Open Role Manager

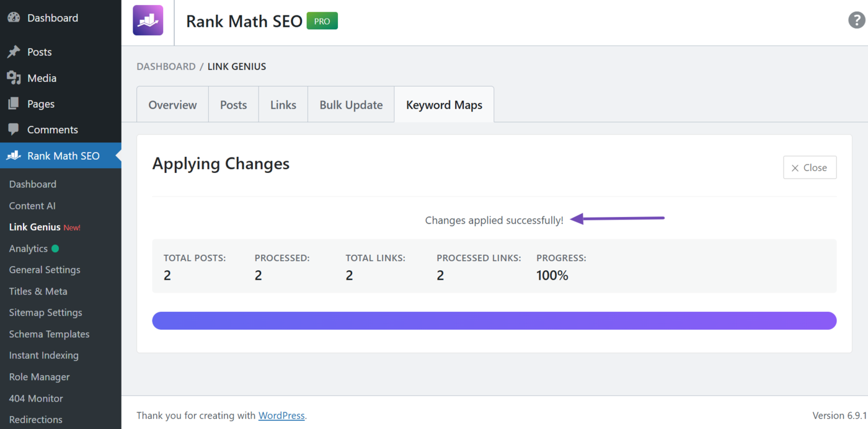click(40, 377)
